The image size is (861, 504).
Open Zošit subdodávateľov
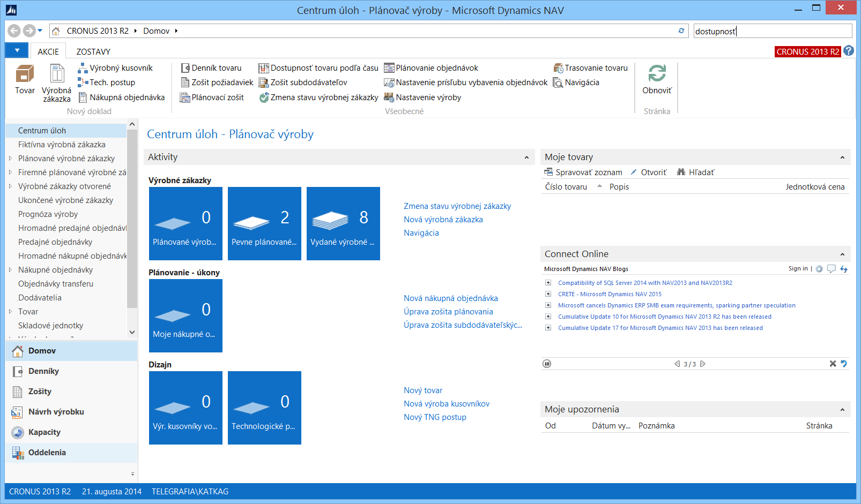click(x=303, y=82)
